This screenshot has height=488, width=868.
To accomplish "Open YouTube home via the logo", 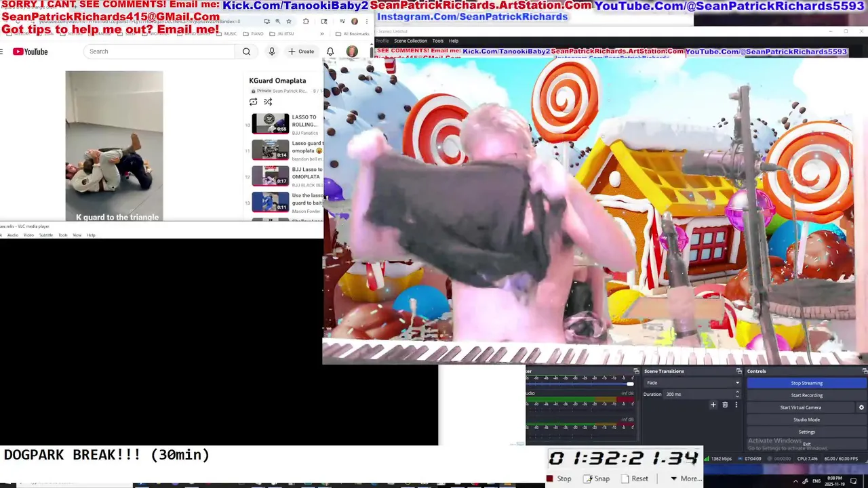I will pyautogui.click(x=30, y=52).
